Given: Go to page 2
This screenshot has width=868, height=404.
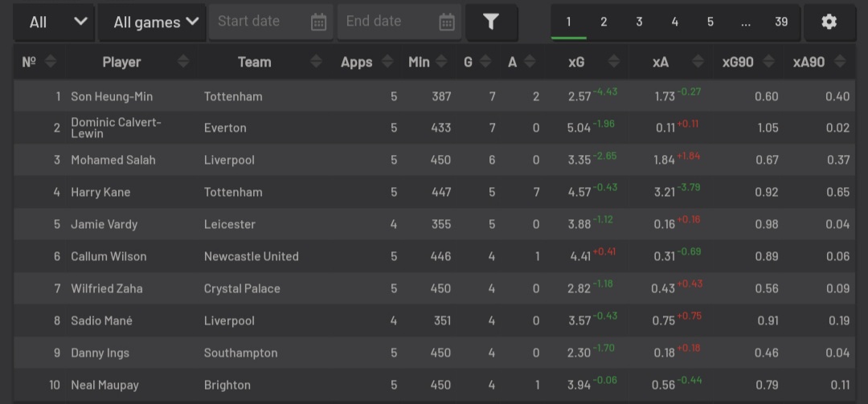Looking at the screenshot, I should click(x=604, y=22).
